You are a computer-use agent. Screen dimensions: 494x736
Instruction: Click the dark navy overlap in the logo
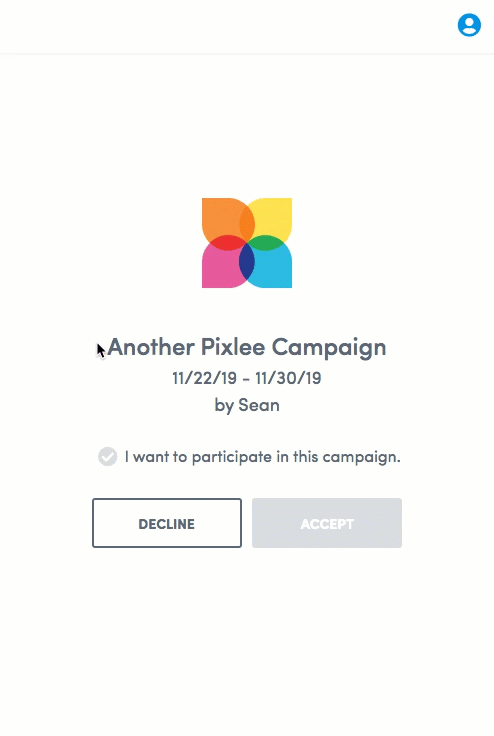tap(247, 262)
